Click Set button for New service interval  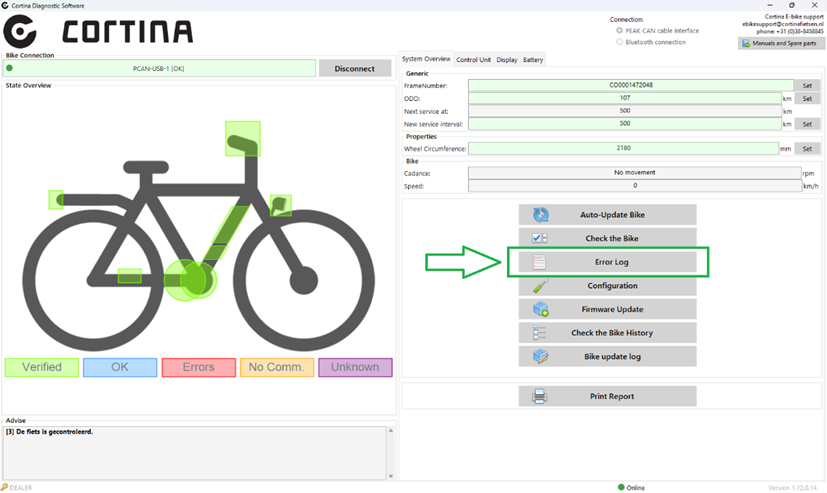coord(807,124)
